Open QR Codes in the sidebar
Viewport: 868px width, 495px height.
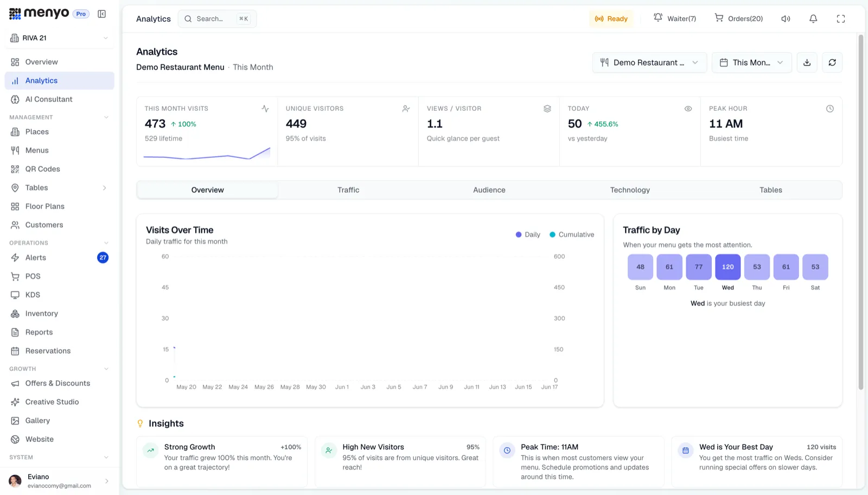click(x=60, y=169)
